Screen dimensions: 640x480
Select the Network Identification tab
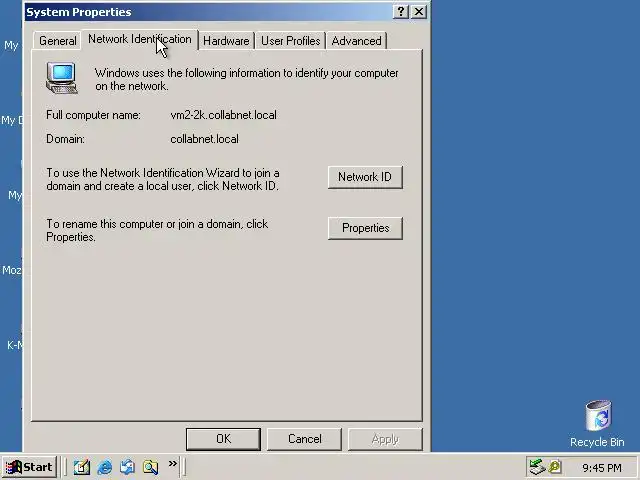140,40
